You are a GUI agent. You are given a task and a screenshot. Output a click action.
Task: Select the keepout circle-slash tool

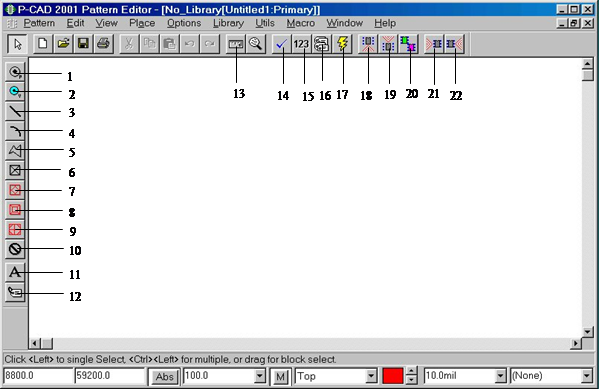(15, 249)
